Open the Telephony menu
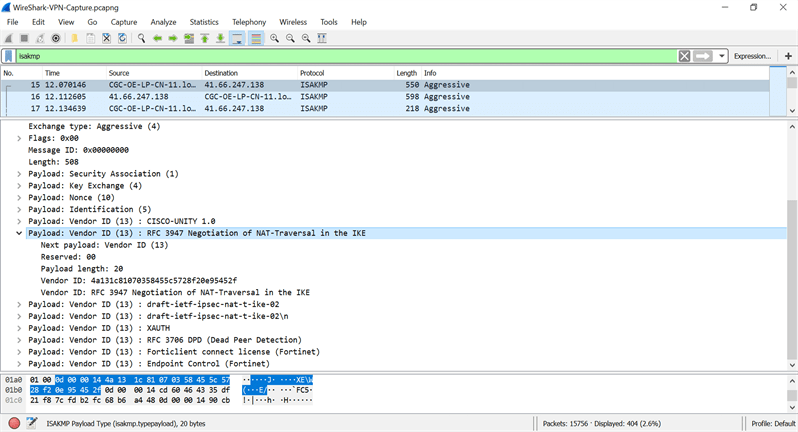 pyautogui.click(x=249, y=22)
